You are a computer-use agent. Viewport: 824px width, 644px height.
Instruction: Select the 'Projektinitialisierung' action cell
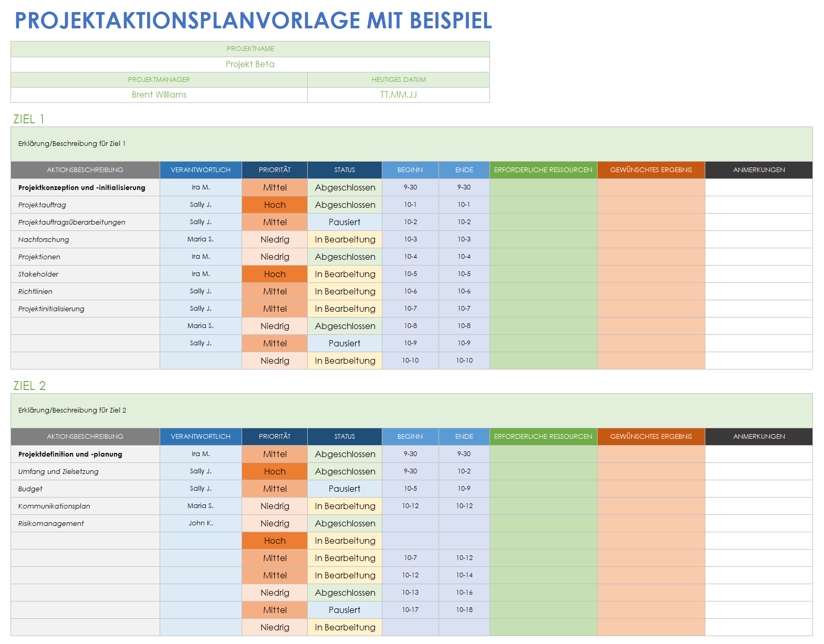[85, 309]
